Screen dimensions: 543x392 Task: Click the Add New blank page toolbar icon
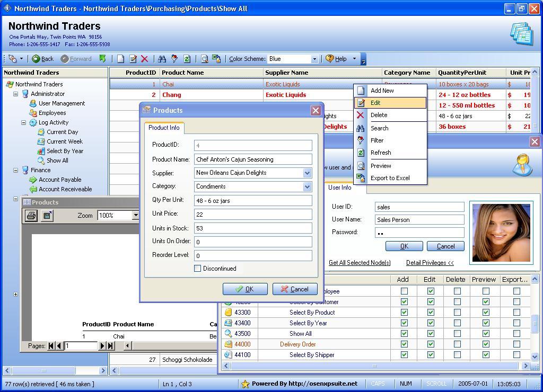(121, 59)
